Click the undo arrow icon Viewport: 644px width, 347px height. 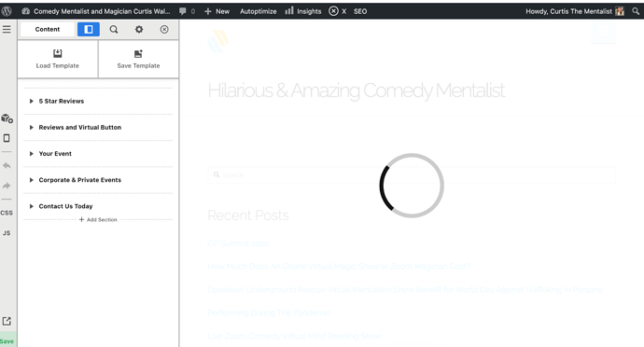coord(7,165)
